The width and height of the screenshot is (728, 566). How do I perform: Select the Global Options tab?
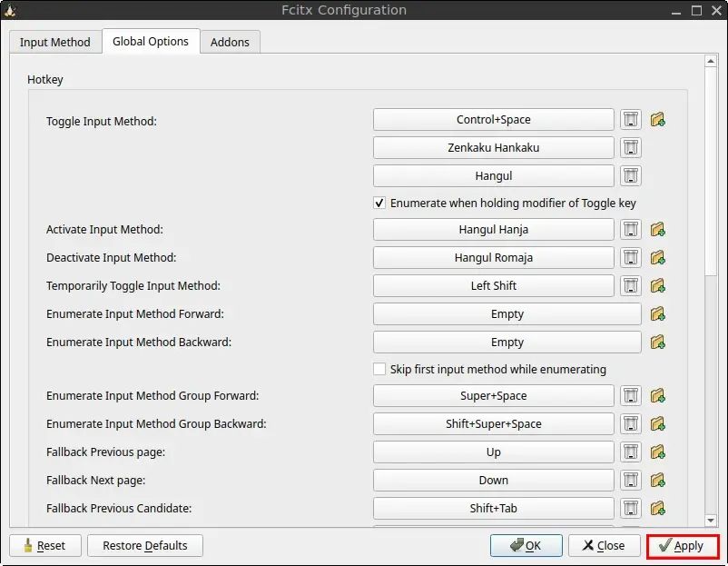click(x=151, y=42)
